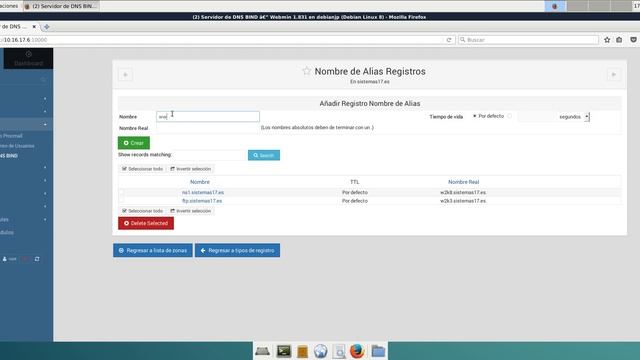Expand the second sidebar category arrow

click(45, 111)
